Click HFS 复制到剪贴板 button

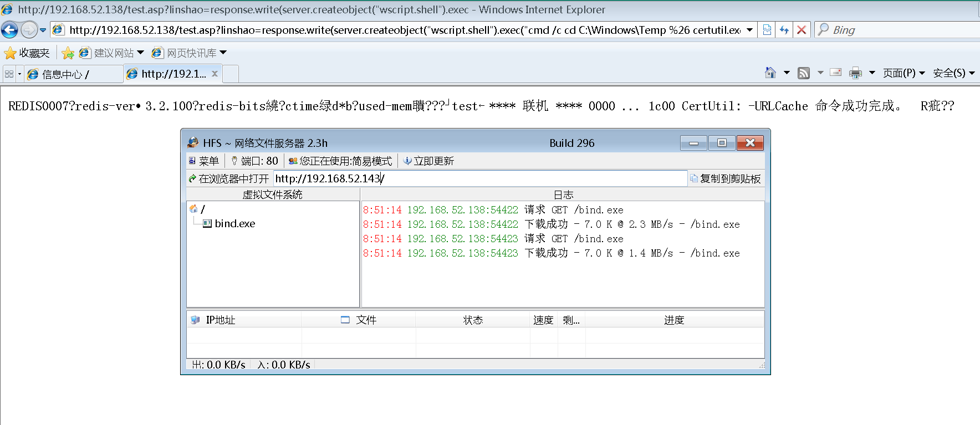pyautogui.click(x=725, y=178)
